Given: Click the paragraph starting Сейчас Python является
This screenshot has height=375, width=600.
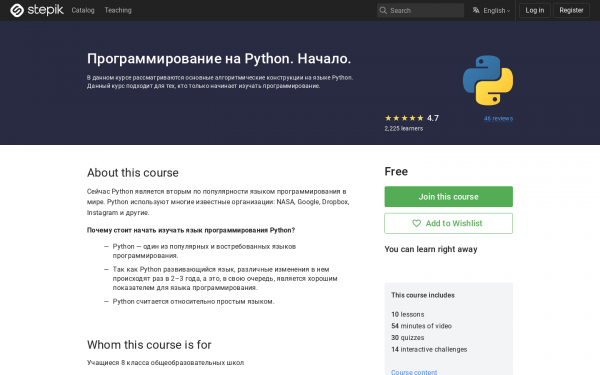Looking at the screenshot, I should pos(218,202).
